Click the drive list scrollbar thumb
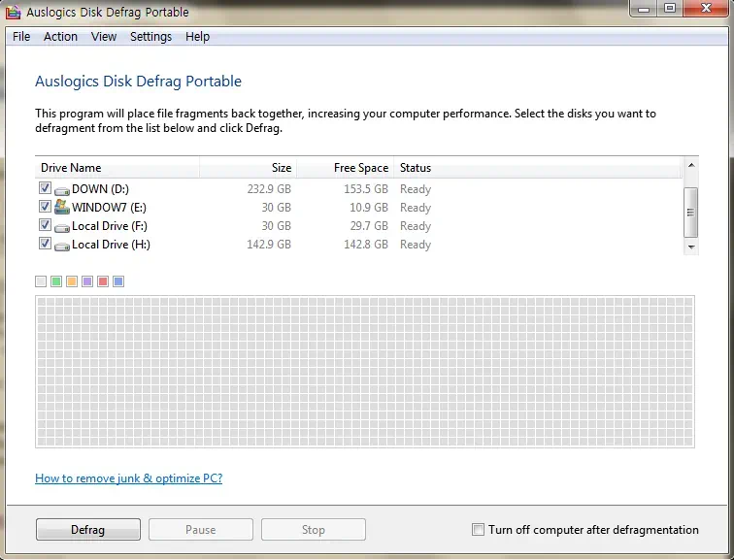Viewport: 734px width, 560px height. [x=691, y=213]
